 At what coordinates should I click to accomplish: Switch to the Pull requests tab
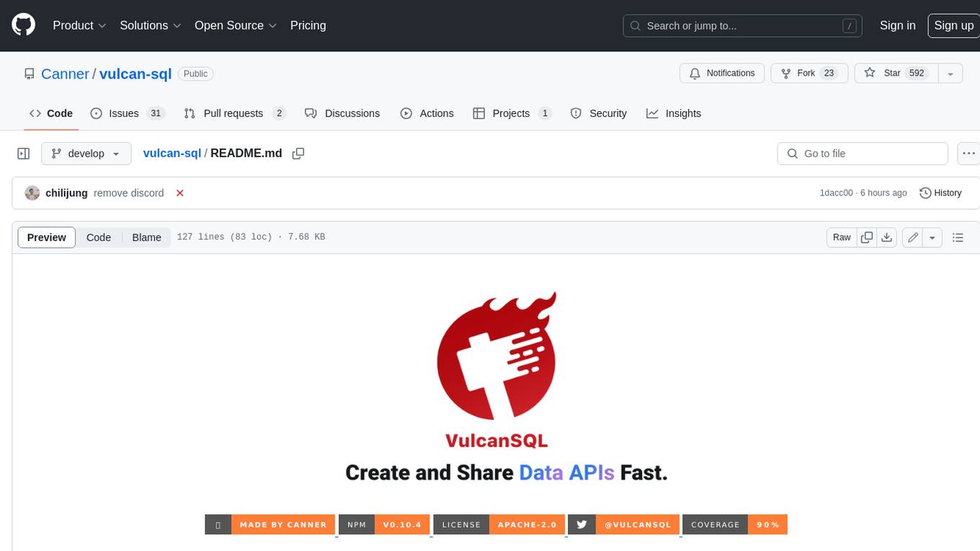tap(235, 113)
